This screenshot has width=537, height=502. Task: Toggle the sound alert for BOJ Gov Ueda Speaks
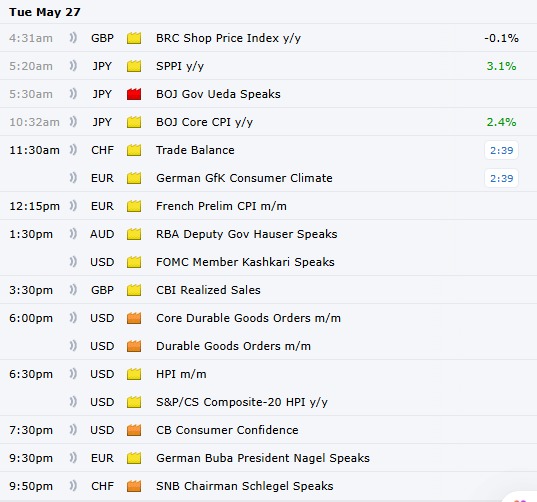point(73,93)
